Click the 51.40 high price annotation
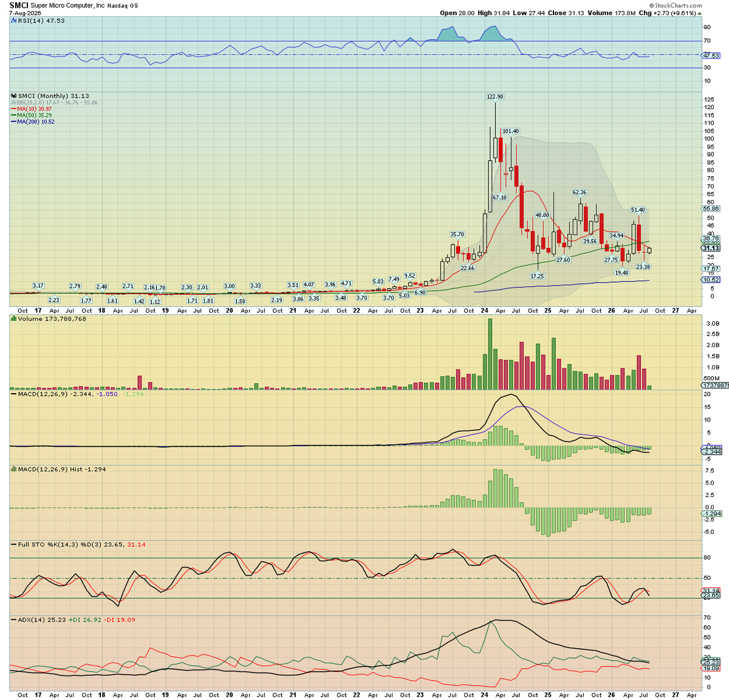This screenshot has height=700, width=729. (638, 210)
